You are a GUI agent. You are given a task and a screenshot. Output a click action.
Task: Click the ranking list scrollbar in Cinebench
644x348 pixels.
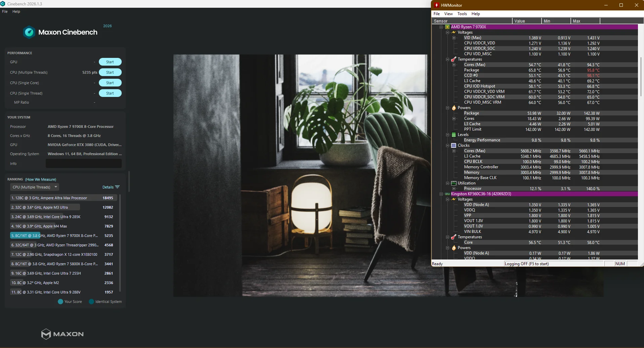pyautogui.click(x=120, y=243)
